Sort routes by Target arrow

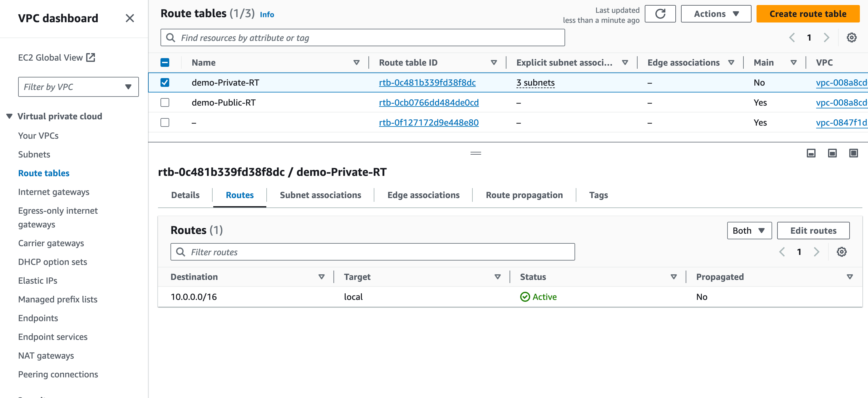(497, 277)
